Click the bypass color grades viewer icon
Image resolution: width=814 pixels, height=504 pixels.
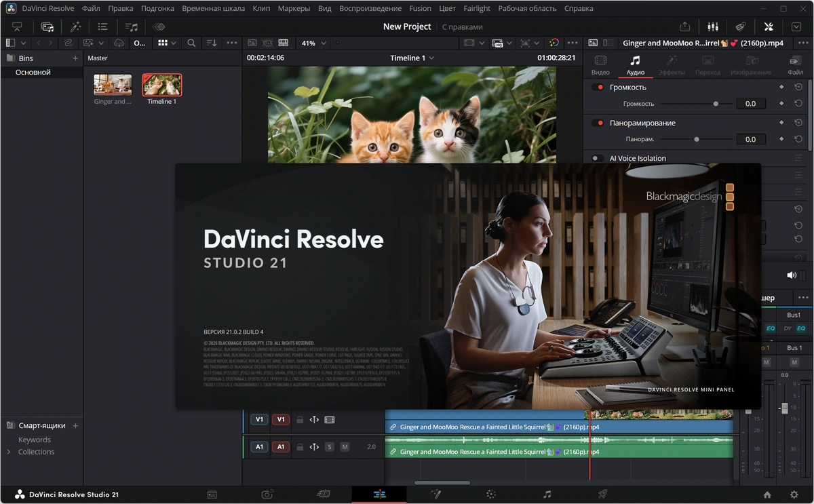[x=554, y=43]
